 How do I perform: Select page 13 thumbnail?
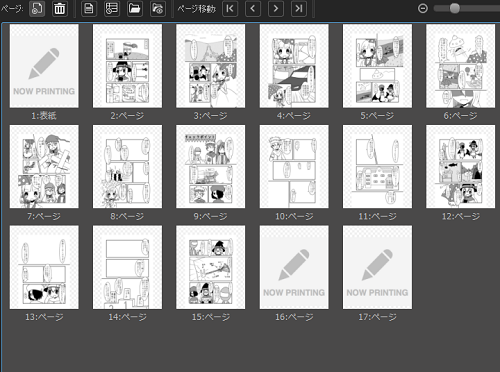44,267
